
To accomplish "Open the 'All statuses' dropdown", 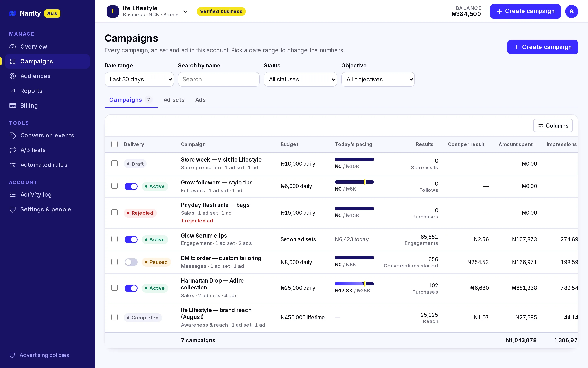I will point(300,79).
